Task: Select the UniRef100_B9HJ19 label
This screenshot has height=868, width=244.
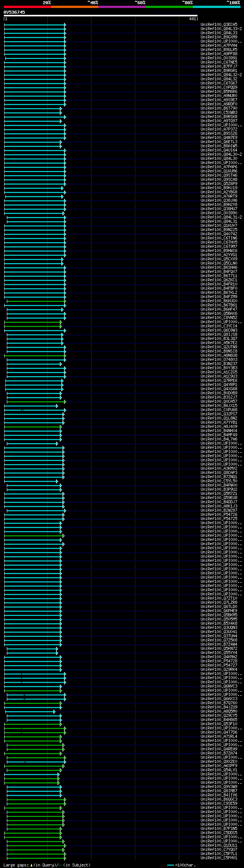Action: coord(219,188)
